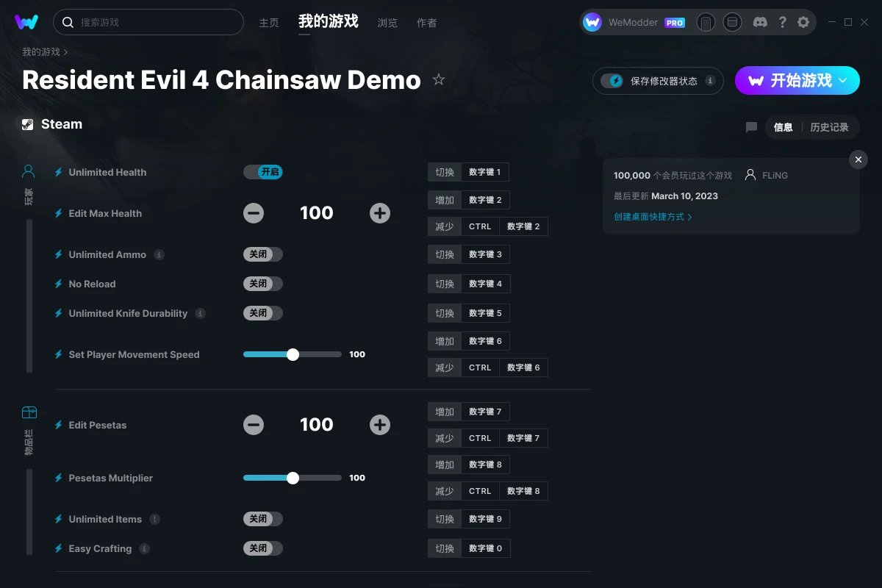882x588 pixels.
Task: Close the info panel
Action: [x=858, y=159]
